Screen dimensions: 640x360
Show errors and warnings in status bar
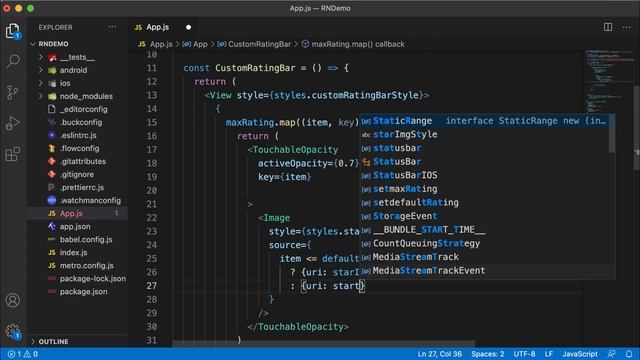(22, 354)
